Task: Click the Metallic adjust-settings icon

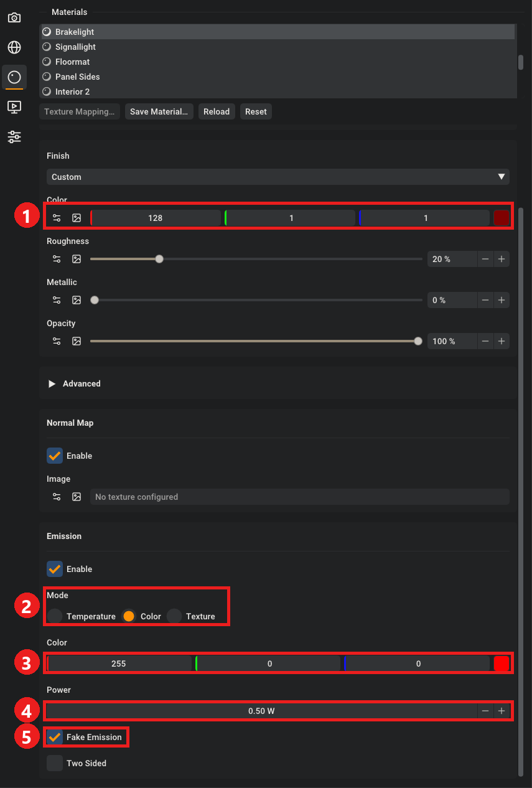Action: 57,300
